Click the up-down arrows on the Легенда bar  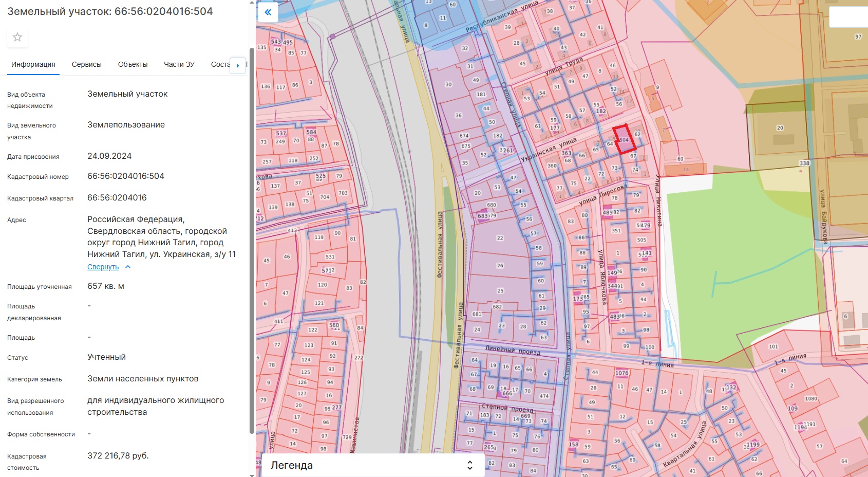click(469, 465)
